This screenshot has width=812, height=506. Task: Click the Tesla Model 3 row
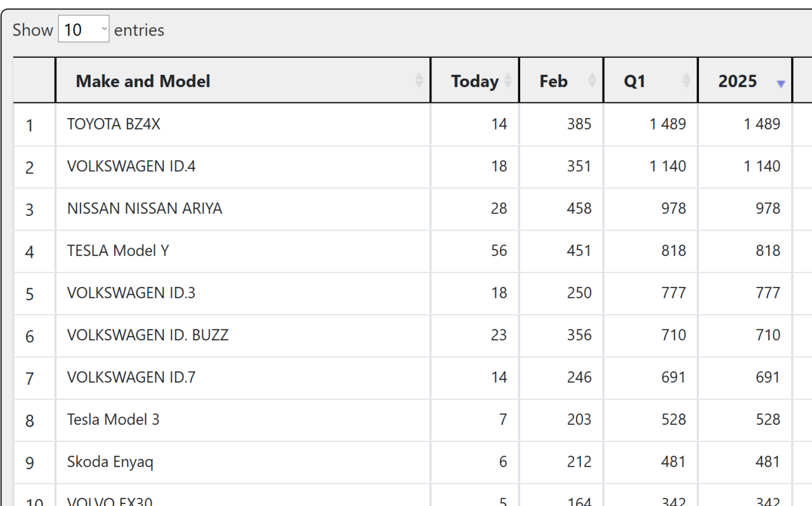[114, 420]
